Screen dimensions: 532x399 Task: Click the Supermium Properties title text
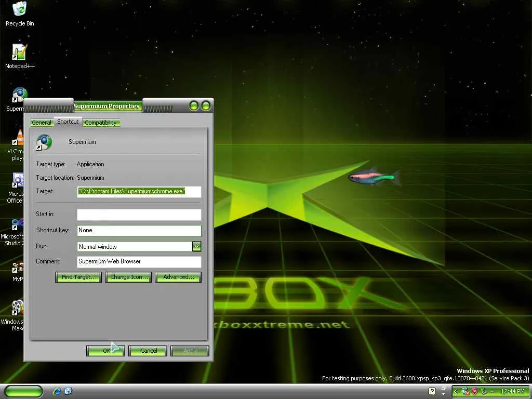(106, 106)
